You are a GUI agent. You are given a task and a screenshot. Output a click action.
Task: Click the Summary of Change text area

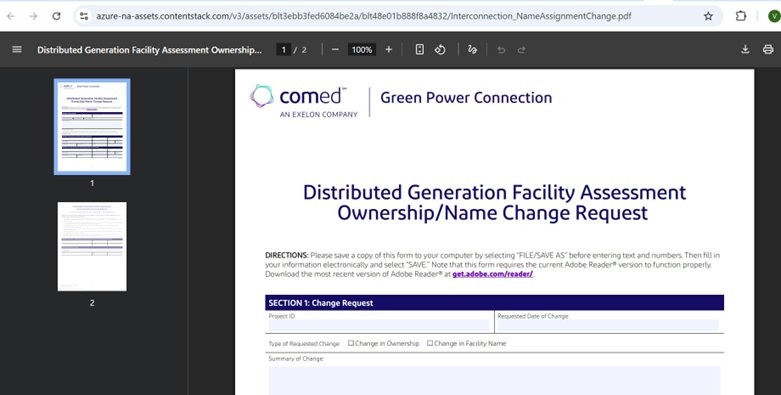coord(494,381)
